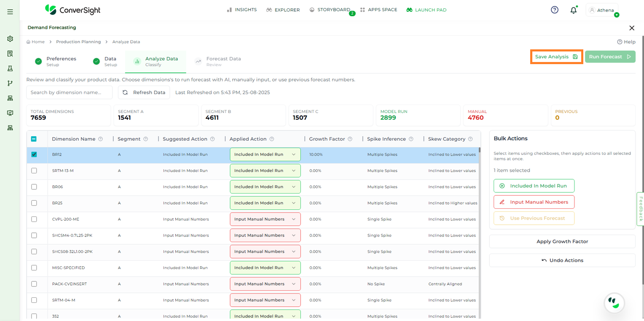Click the Production Planning breadcrumb
The image size is (644, 321).
pyautogui.click(x=78, y=42)
